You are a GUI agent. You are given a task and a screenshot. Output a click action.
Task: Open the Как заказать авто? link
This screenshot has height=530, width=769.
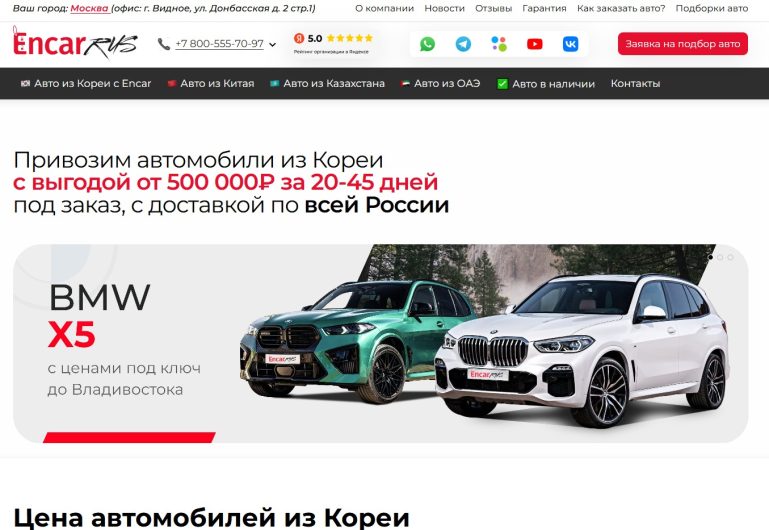621,8
